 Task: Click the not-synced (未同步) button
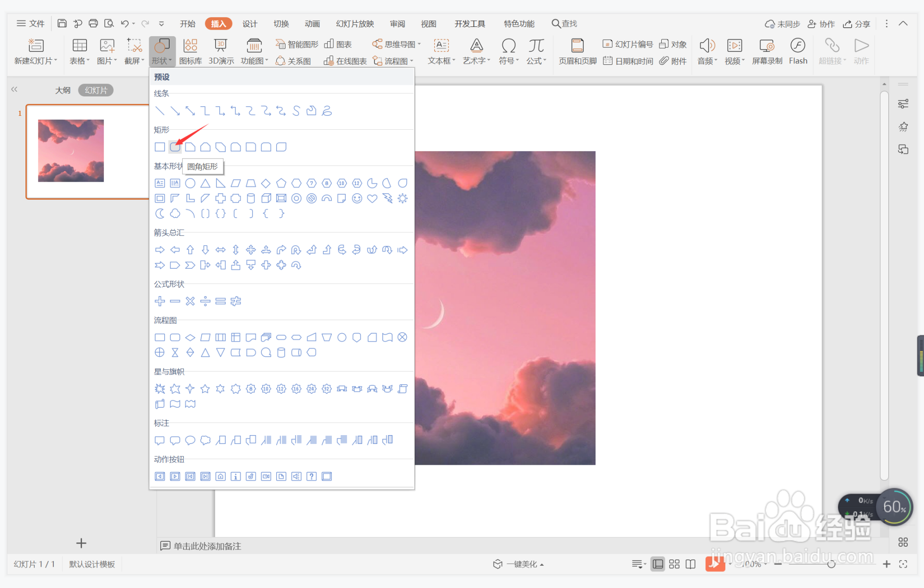(782, 24)
